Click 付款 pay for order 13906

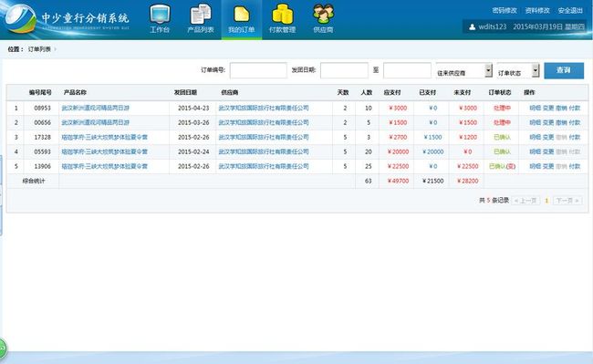pyautogui.click(x=575, y=166)
